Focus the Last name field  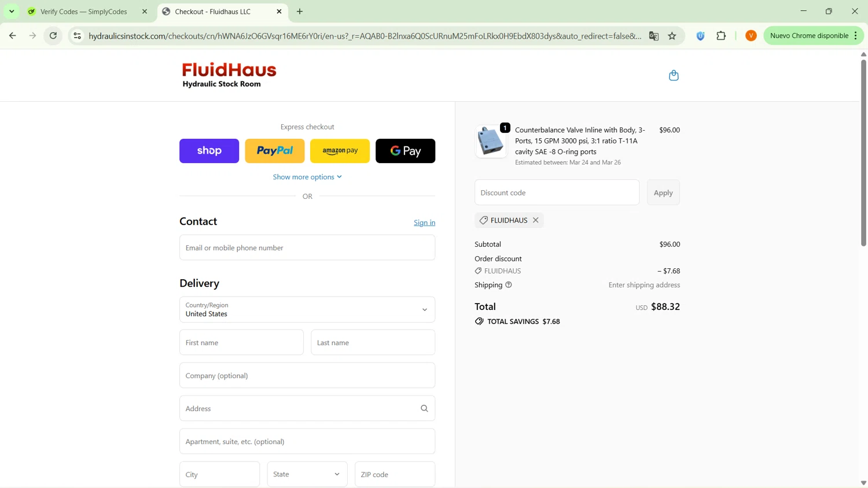(x=373, y=342)
